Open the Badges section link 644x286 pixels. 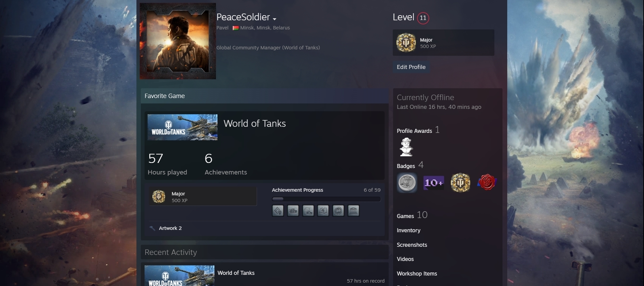[x=406, y=166]
